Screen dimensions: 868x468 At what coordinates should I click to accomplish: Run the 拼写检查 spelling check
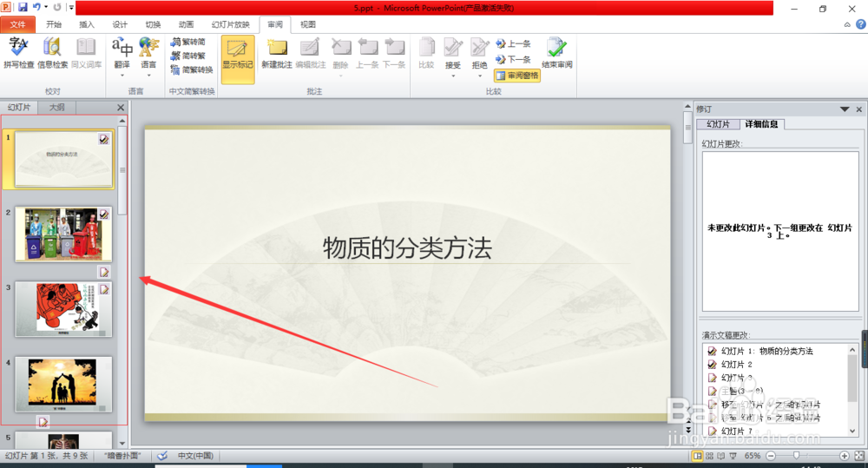[18, 53]
